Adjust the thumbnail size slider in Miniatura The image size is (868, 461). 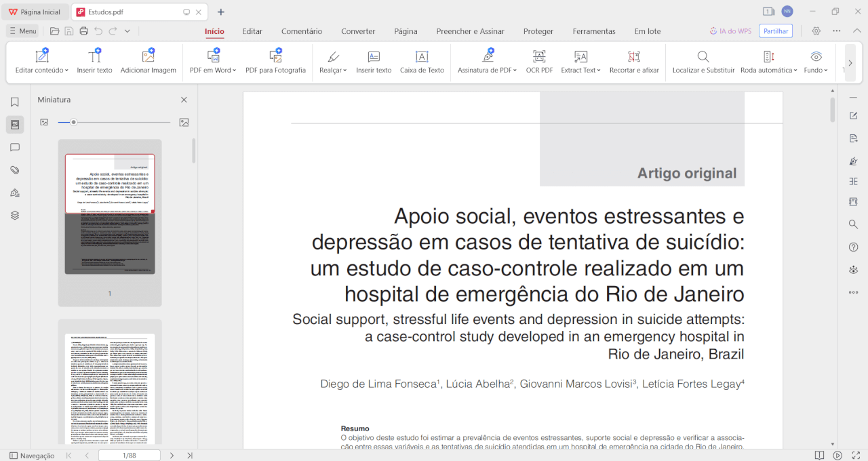pos(73,123)
